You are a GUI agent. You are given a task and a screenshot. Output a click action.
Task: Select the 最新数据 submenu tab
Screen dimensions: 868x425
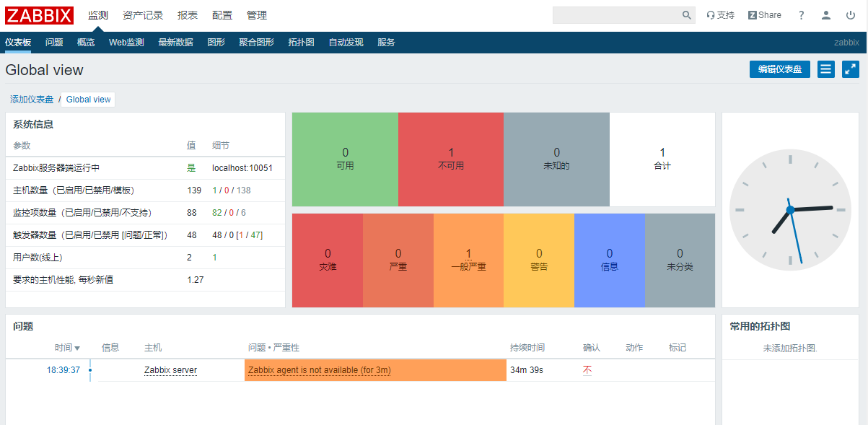tap(175, 43)
